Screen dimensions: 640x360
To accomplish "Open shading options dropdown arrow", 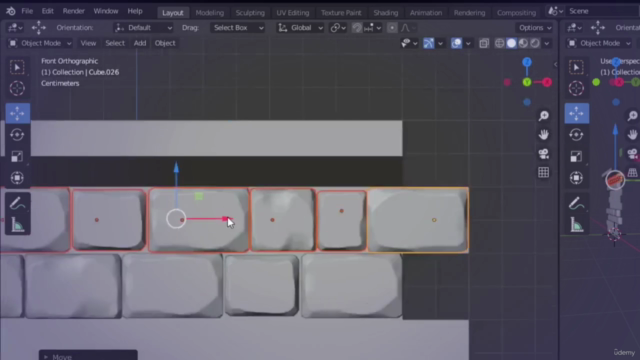I will pyautogui.click(x=547, y=43).
